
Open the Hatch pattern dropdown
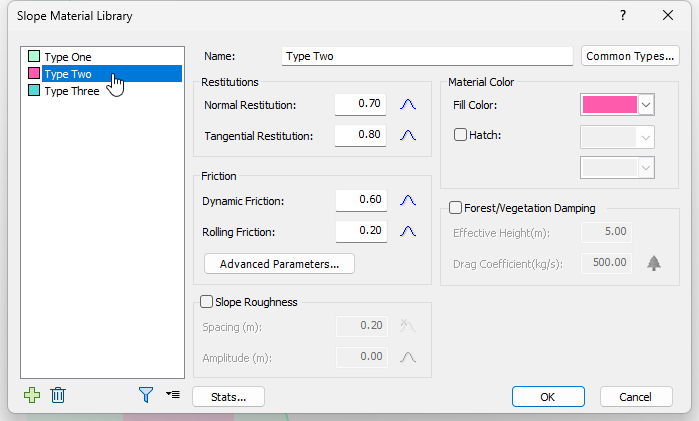tap(617, 137)
